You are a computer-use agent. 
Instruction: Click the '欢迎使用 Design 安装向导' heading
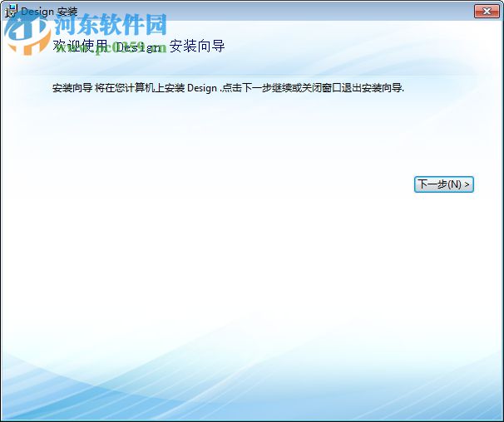139,47
